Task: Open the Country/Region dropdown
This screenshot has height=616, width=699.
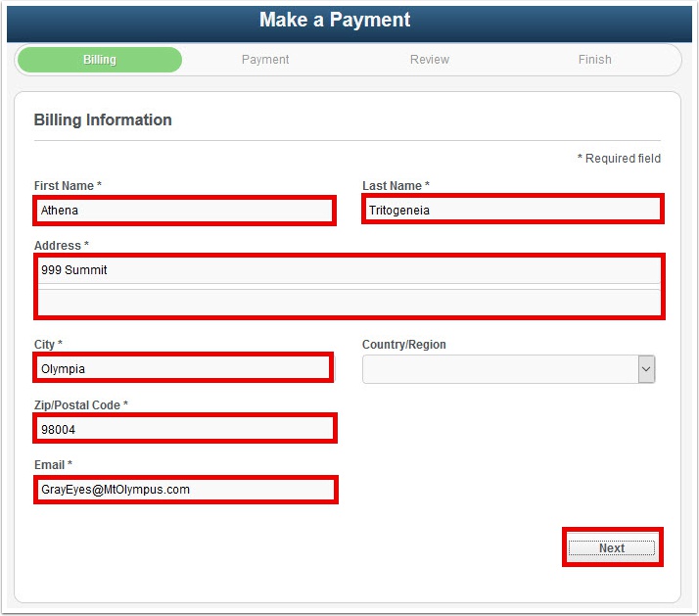Action: coord(508,369)
